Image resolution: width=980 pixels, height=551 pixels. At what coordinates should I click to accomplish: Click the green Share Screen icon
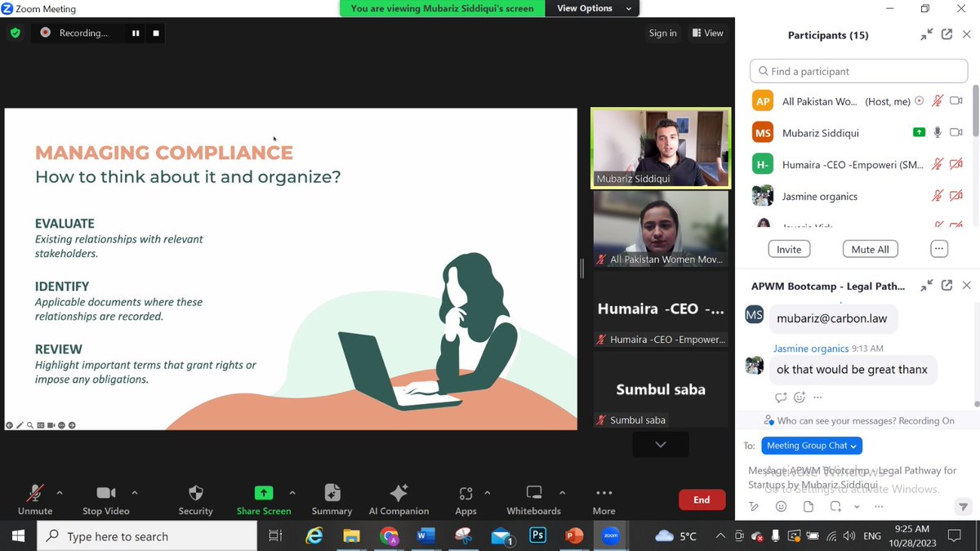(264, 493)
